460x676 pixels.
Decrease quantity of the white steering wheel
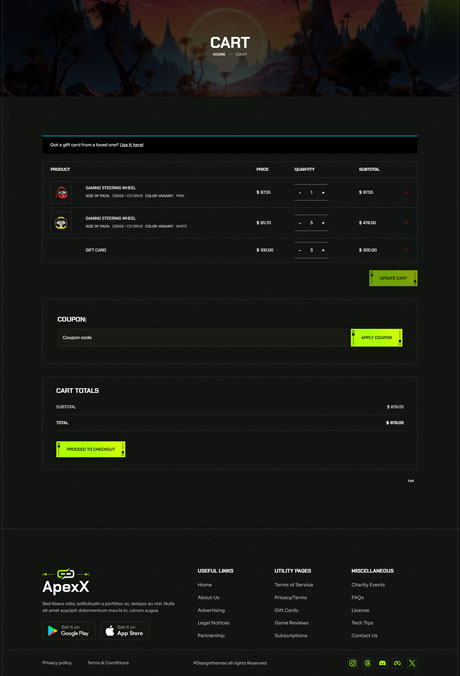(x=300, y=223)
